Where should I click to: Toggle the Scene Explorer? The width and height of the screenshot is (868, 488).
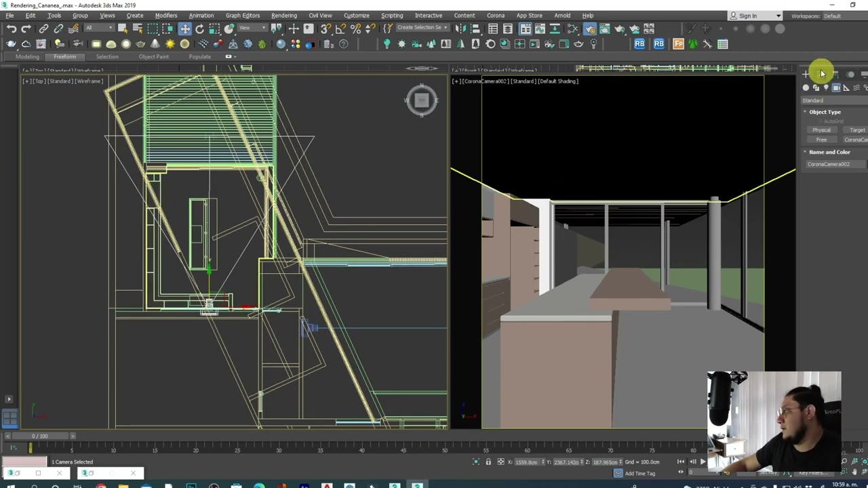pyautogui.click(x=493, y=28)
